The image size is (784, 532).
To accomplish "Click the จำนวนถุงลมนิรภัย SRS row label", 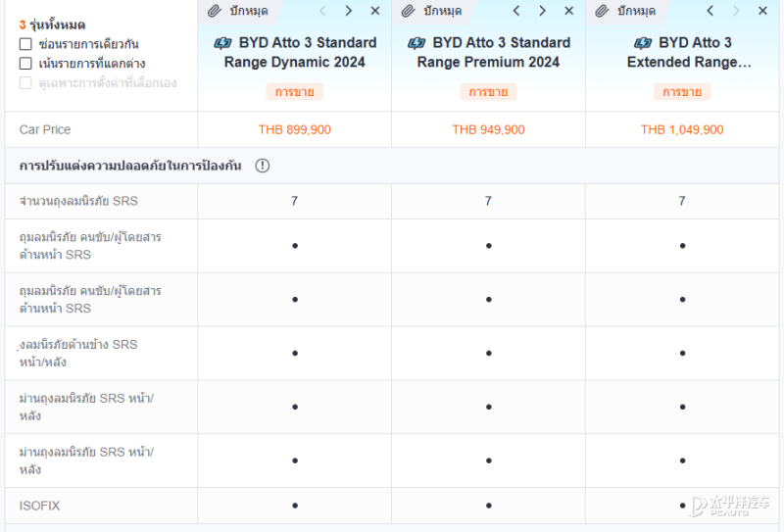I will (78, 201).
